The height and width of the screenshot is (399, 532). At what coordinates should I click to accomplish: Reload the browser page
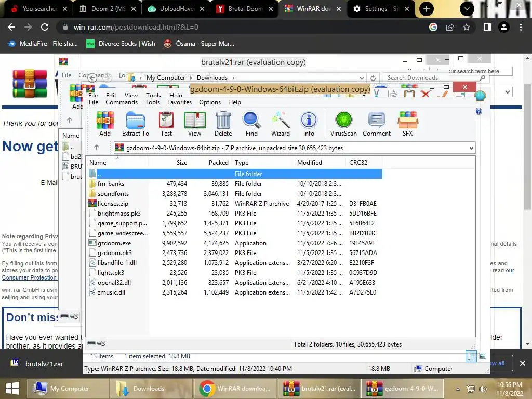tap(45, 27)
